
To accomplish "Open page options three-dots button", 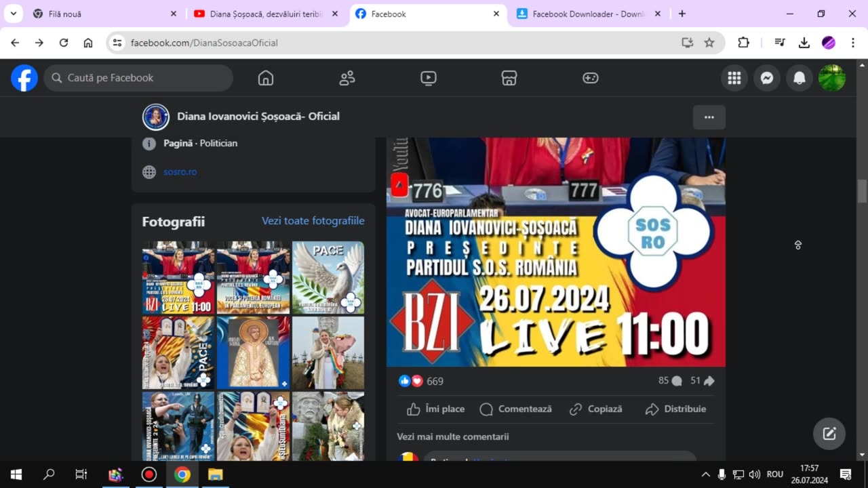I will (x=709, y=117).
